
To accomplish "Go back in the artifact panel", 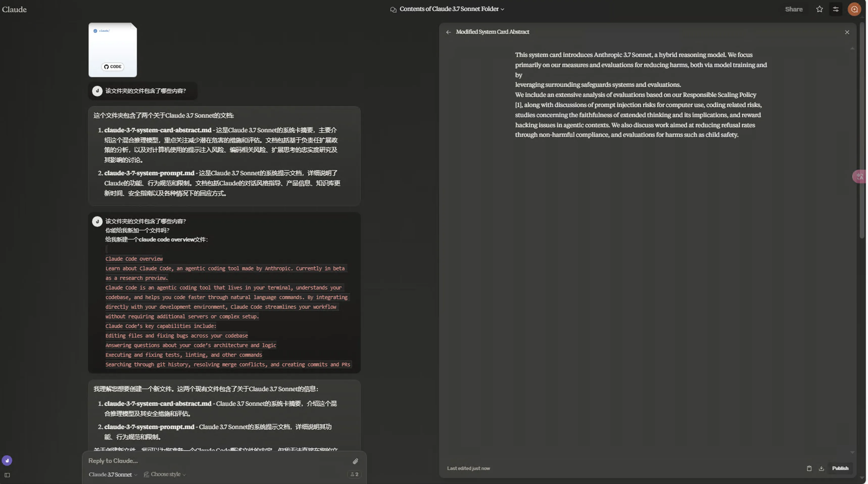I will (448, 32).
